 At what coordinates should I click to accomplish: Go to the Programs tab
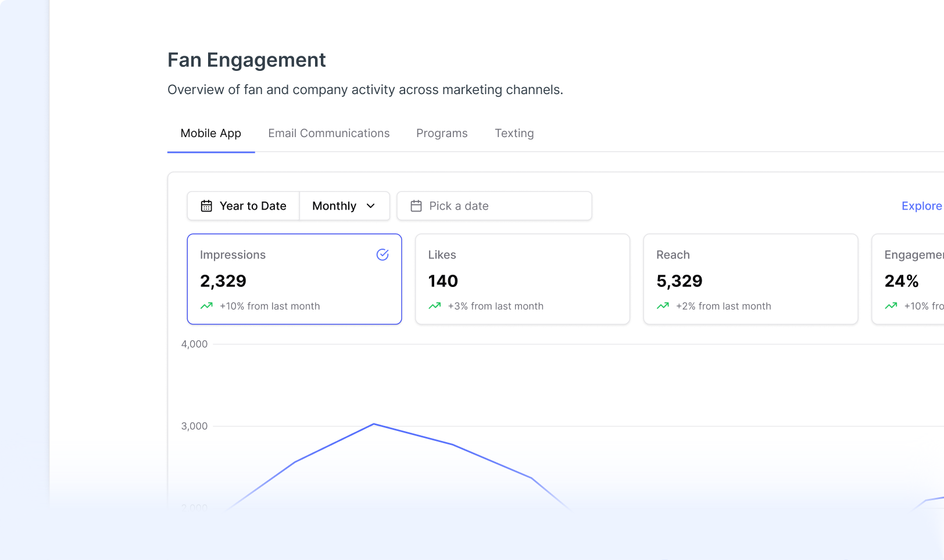pos(442,133)
